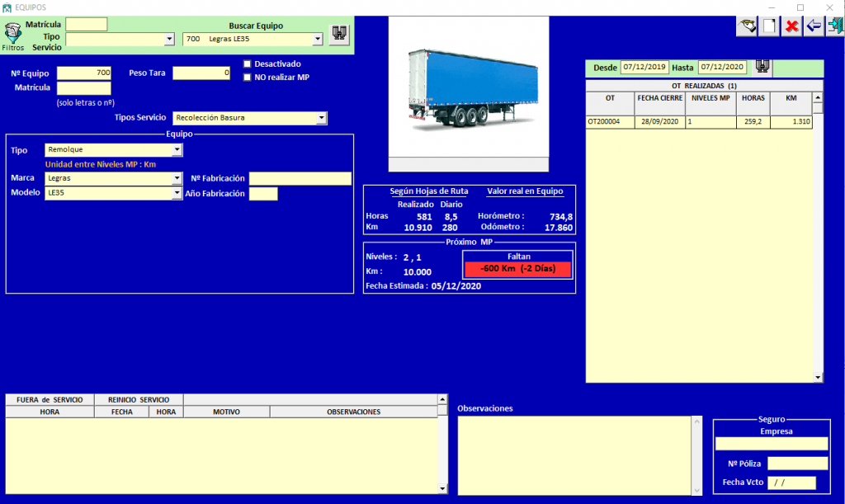Click the hand-with-pen edit icon
The width and height of the screenshot is (845, 504).
pos(748,26)
